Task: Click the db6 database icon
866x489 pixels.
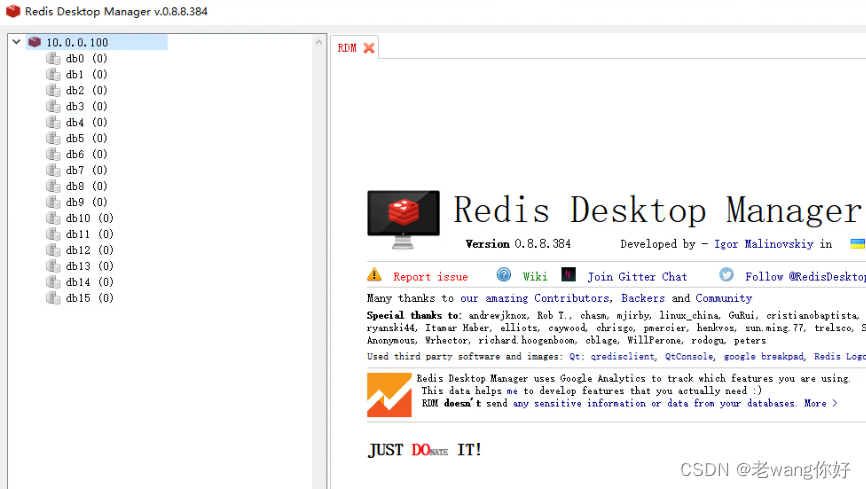Action: click(x=53, y=155)
